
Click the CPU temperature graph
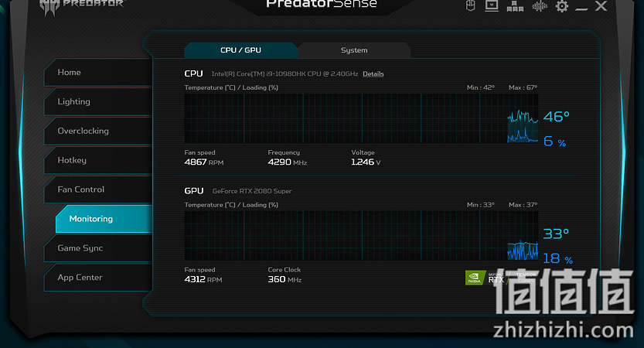pos(361,119)
